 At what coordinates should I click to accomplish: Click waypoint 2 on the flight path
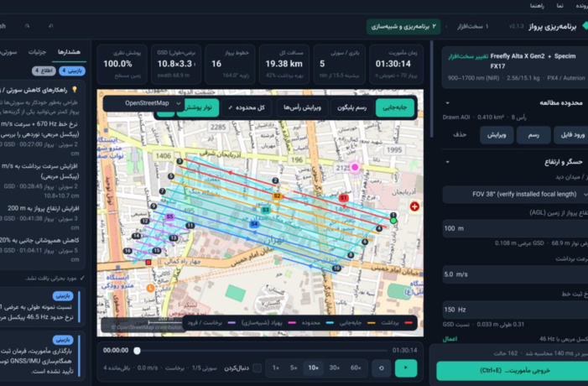point(276,180)
